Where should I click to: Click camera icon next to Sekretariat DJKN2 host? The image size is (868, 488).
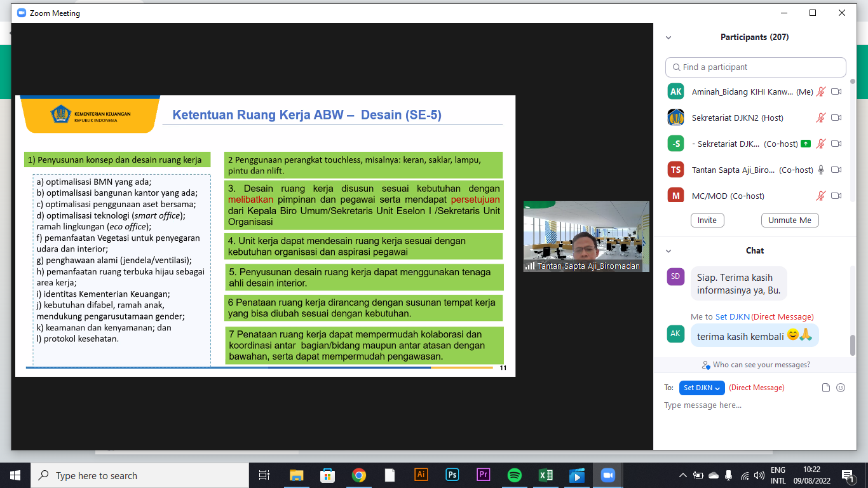pyautogui.click(x=836, y=118)
